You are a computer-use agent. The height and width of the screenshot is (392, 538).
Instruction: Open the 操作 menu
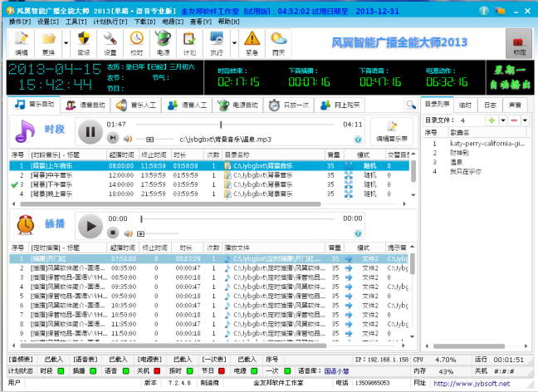click(x=20, y=22)
